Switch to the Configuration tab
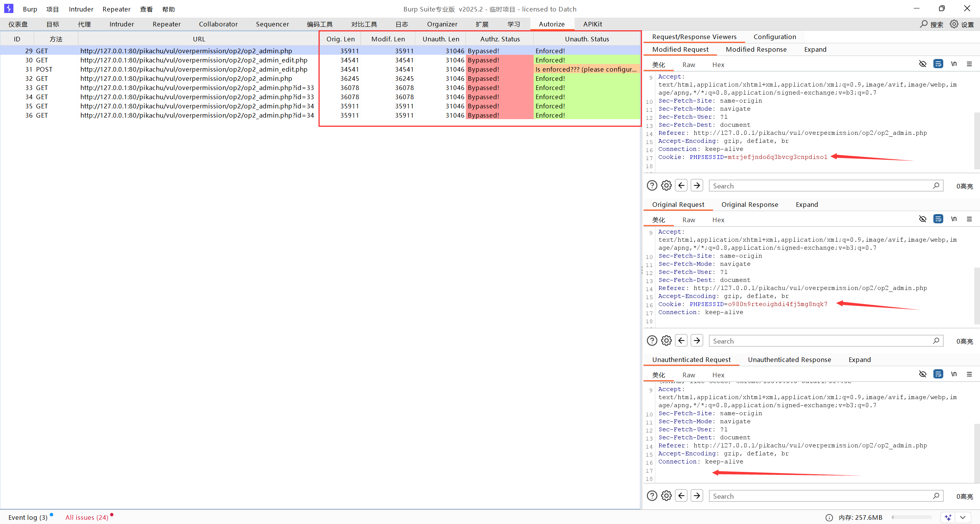 tap(774, 37)
